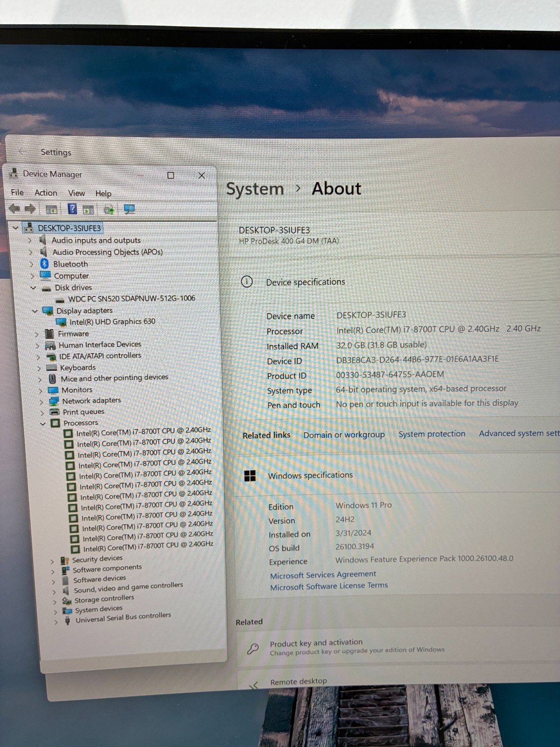Screen dimensions: 560x747
Task: Click the WDC PC SN520 disk drive icon
Action: [60, 300]
